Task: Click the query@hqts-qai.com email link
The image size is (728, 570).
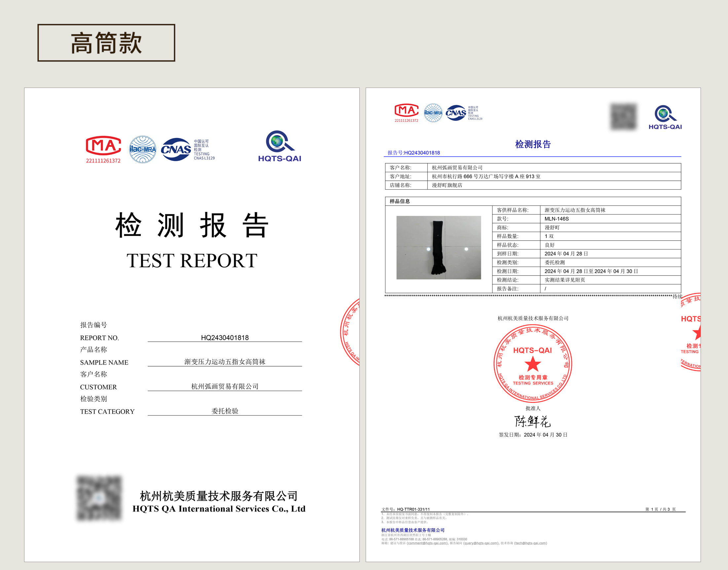Action: click(481, 543)
